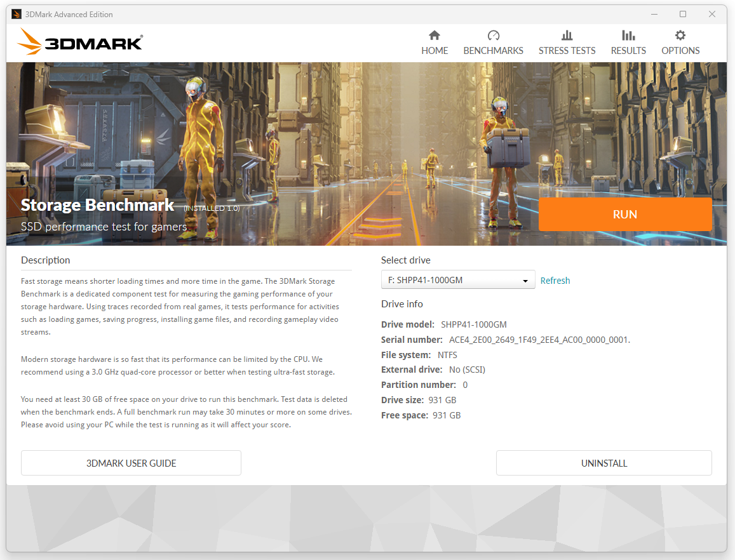Screen dimensions: 735x560
Task: Click the Drive info heading
Action: tap(401, 303)
